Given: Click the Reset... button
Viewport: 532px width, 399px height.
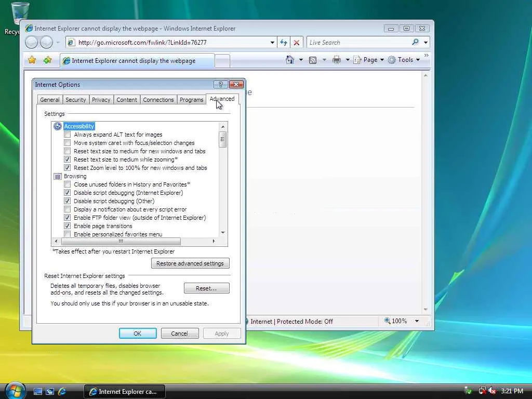Looking at the screenshot, I should click(206, 288).
